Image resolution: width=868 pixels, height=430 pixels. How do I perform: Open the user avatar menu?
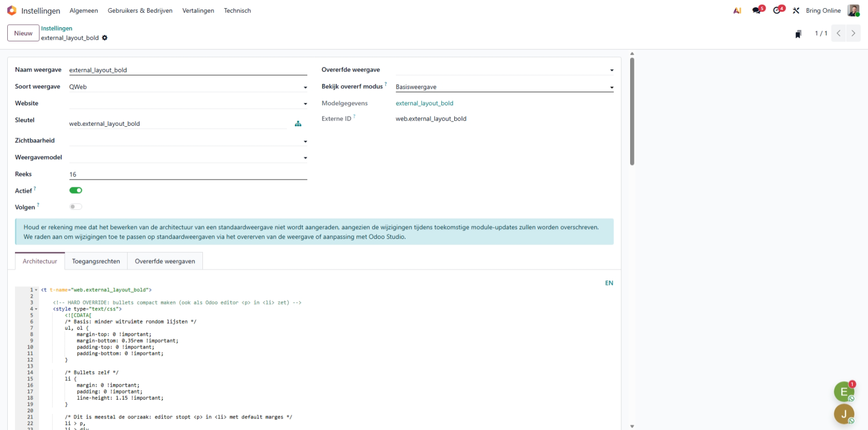click(853, 11)
